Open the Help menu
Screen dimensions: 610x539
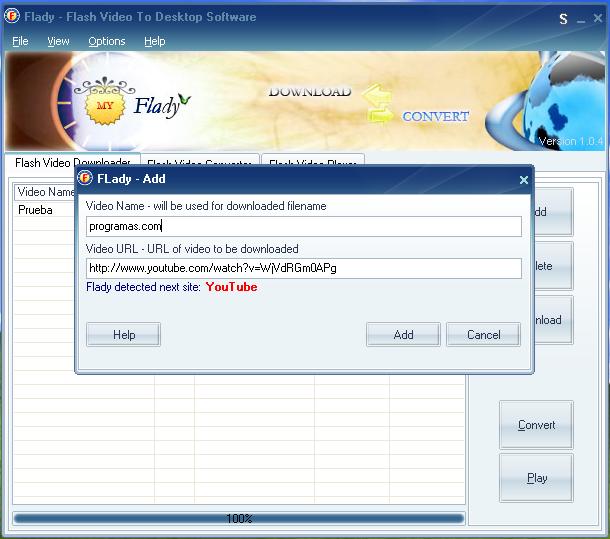coord(155,41)
